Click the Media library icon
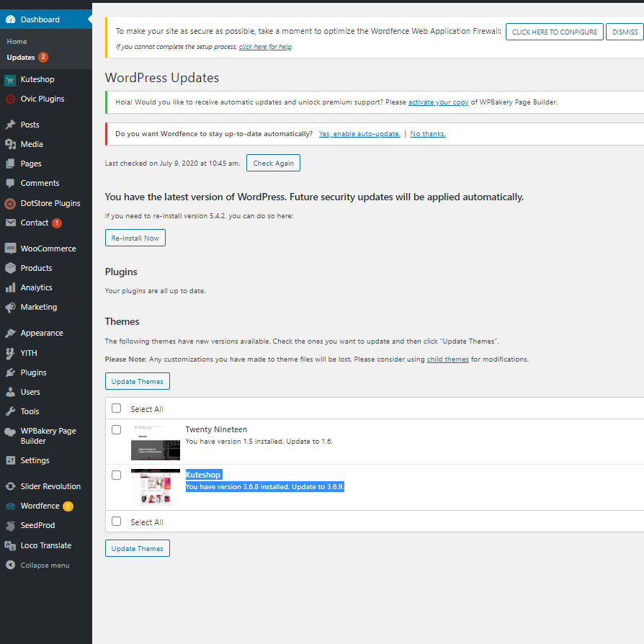Screen dimensions: 644x644 pos(10,144)
